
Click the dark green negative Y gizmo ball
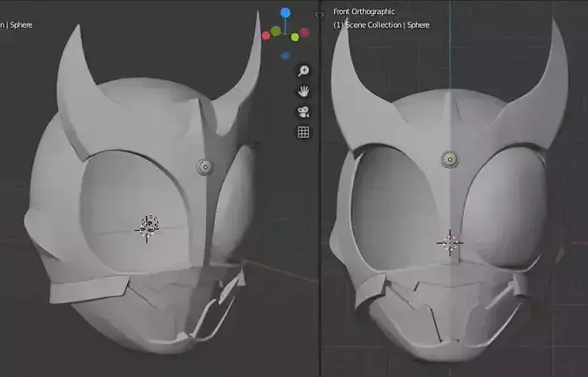click(x=276, y=31)
